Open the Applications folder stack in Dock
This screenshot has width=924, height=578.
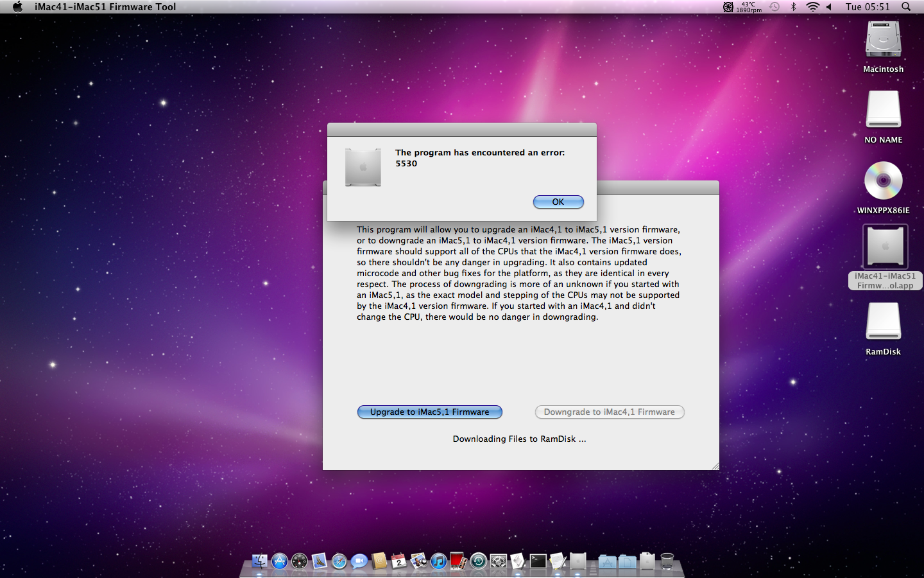coord(608,561)
